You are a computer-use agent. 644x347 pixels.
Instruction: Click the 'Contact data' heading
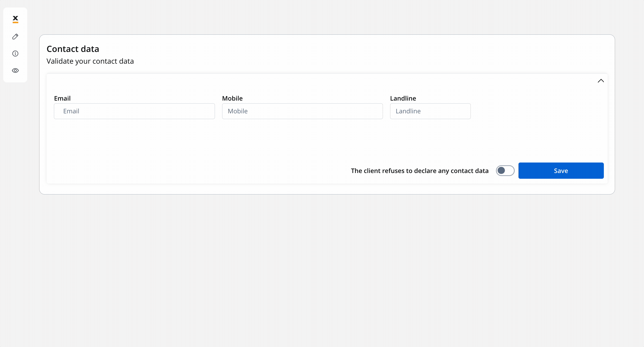click(x=73, y=49)
